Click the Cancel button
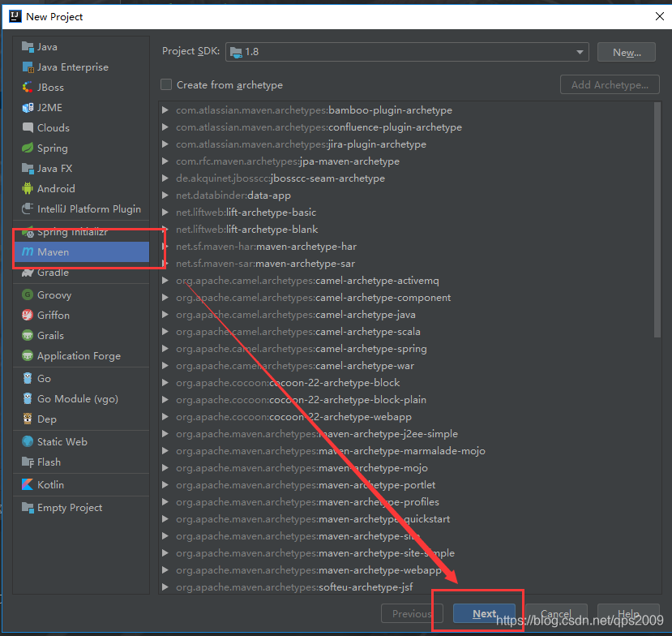Screen dimensions: 672x636 point(556,614)
